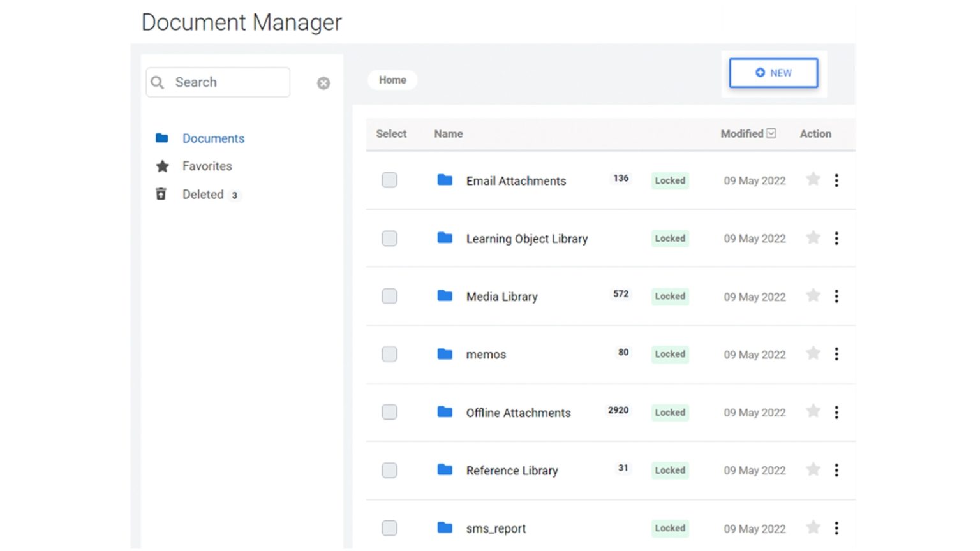
Task: Click the NEW button
Action: click(x=773, y=73)
